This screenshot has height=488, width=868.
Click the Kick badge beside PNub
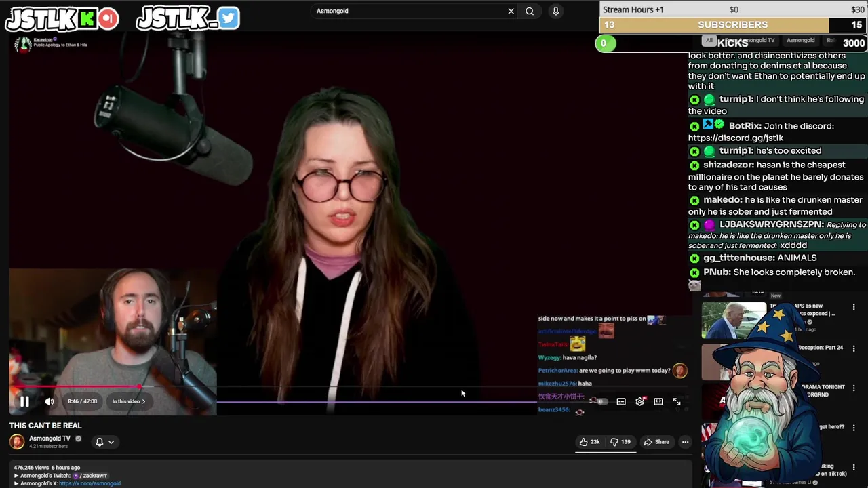pos(694,272)
